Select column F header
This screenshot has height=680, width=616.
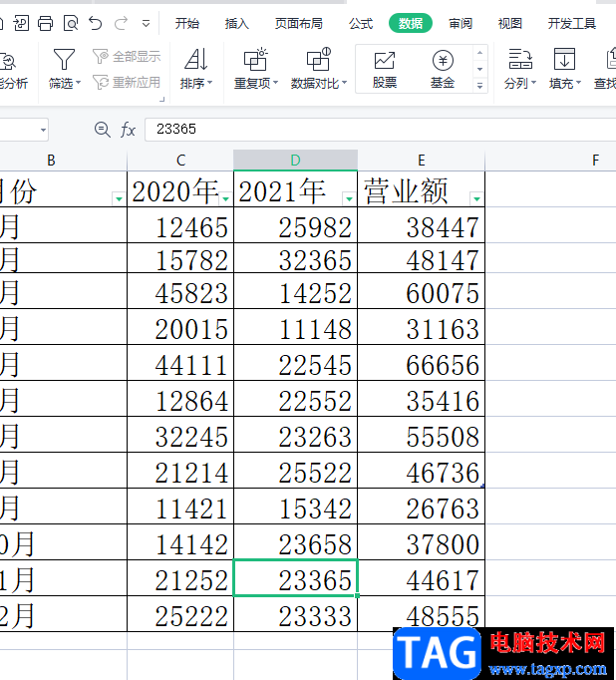(551, 160)
